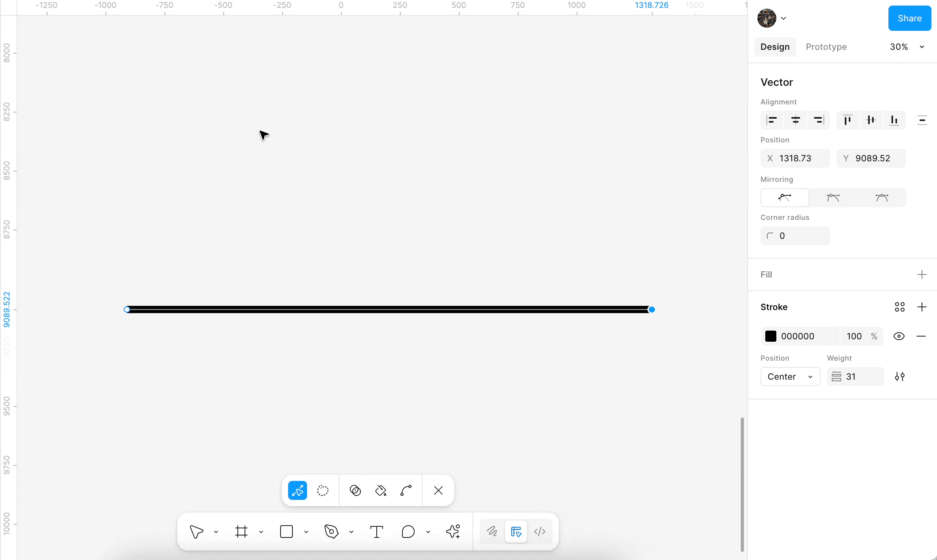Switch to the Paint bucket tool
Viewport: 937px width, 560px height.
tap(381, 490)
